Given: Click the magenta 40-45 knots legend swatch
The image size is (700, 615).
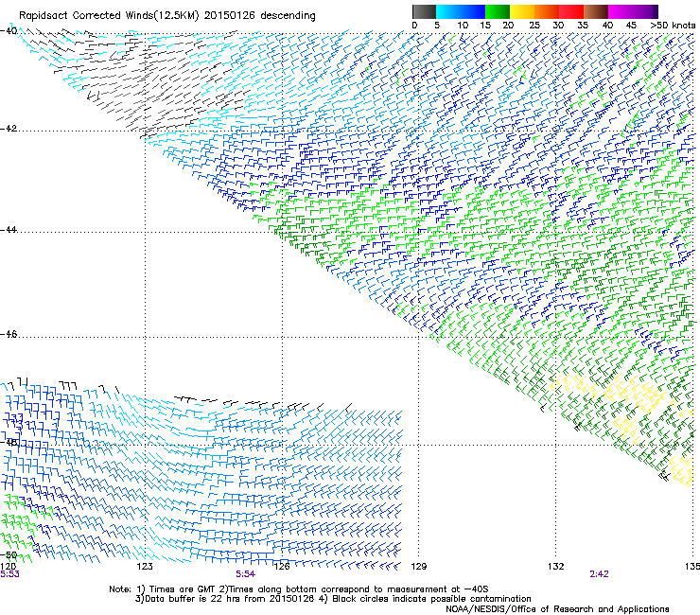Looking at the screenshot, I should (621, 11).
